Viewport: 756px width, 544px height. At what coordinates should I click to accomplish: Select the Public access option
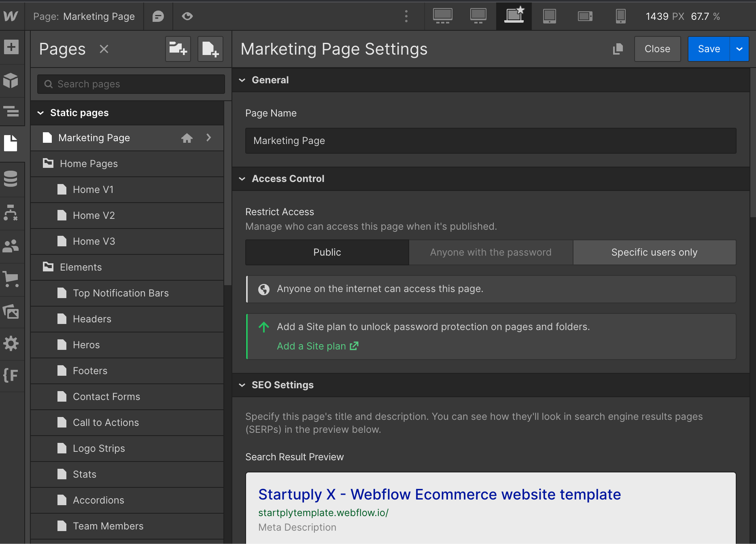(x=327, y=252)
